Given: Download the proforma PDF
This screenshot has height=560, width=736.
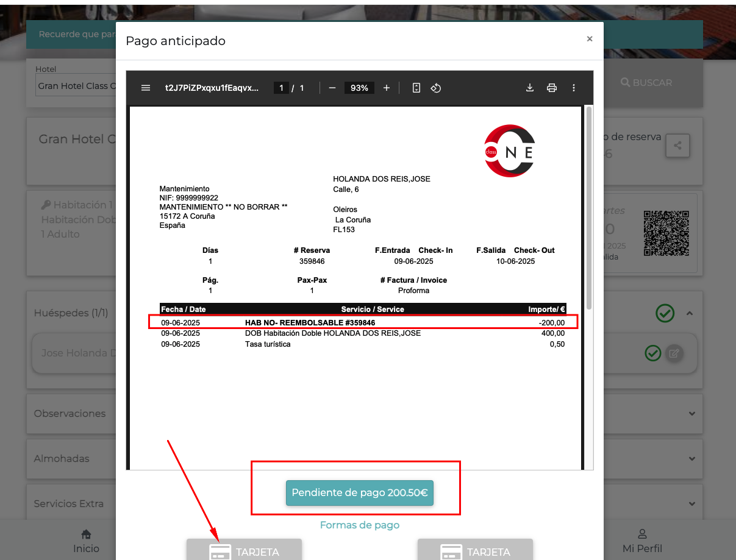Looking at the screenshot, I should tap(530, 88).
